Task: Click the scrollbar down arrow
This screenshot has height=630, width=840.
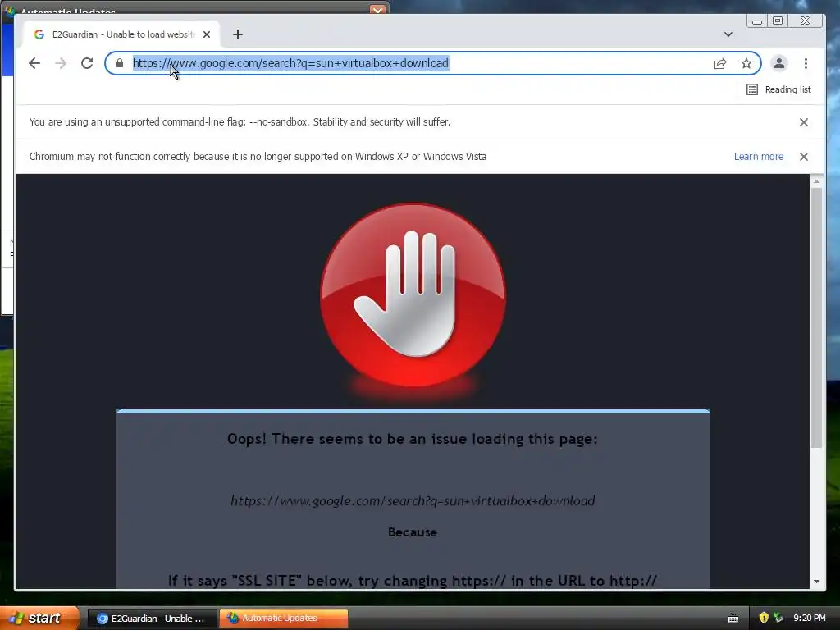Action: pos(816,582)
